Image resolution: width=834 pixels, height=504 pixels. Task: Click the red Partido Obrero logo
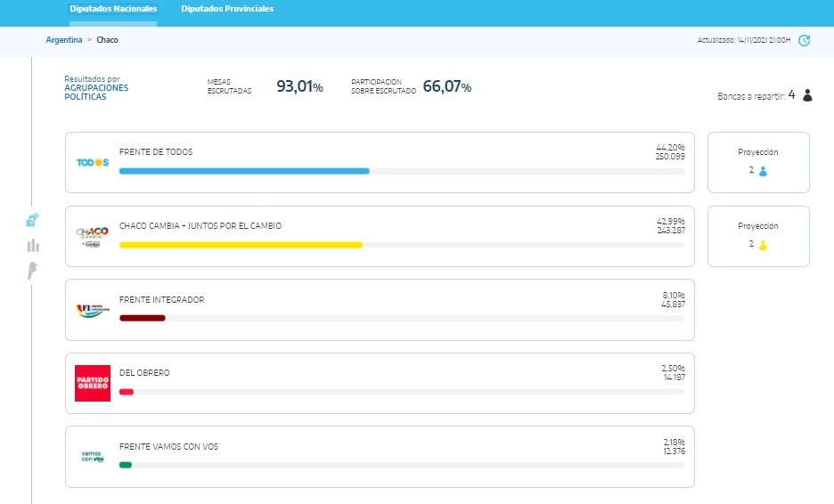point(93,383)
